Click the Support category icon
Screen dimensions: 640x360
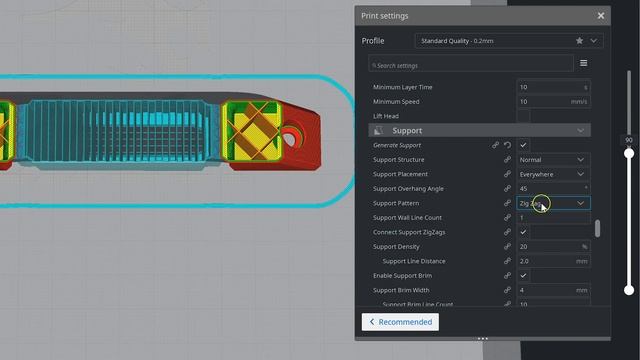coord(378,131)
